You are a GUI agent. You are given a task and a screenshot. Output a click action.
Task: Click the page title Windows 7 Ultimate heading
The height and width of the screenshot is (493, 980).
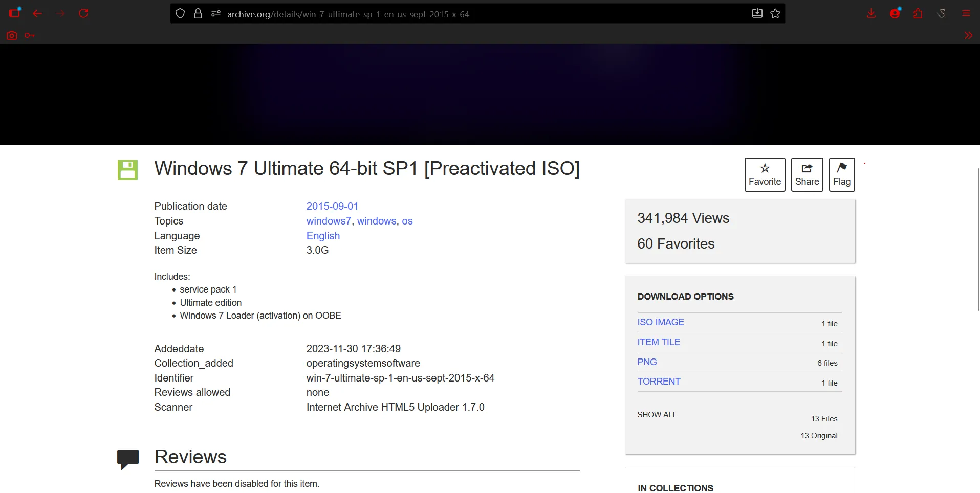(367, 169)
